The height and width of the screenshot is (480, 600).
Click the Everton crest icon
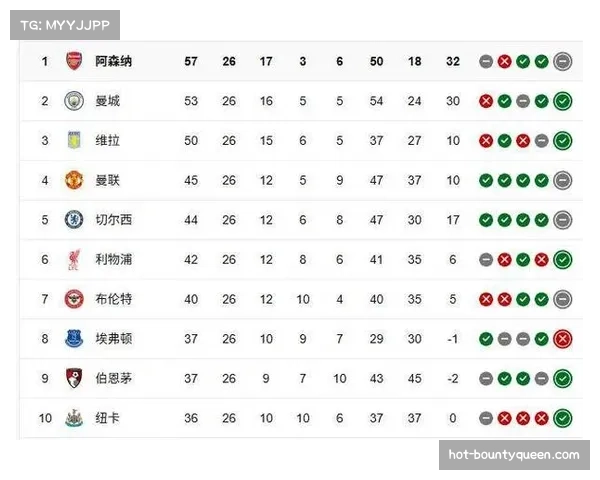coord(75,338)
